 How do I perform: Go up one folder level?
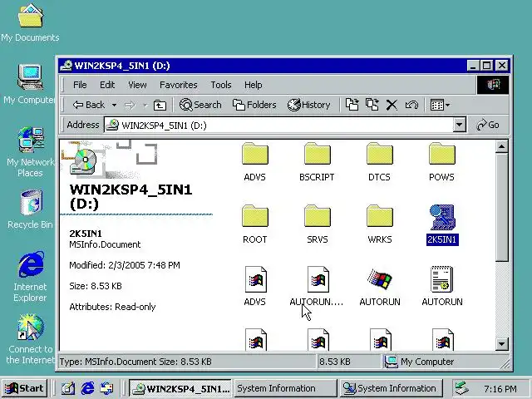tap(160, 106)
